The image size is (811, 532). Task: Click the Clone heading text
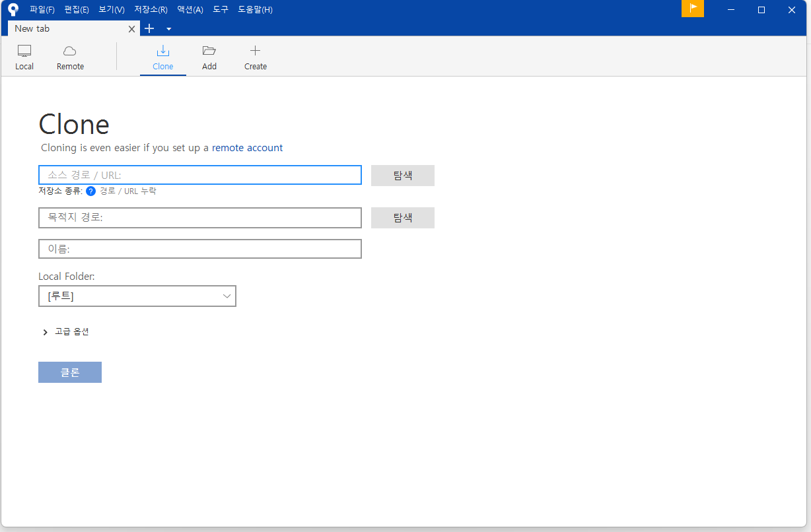coord(74,124)
